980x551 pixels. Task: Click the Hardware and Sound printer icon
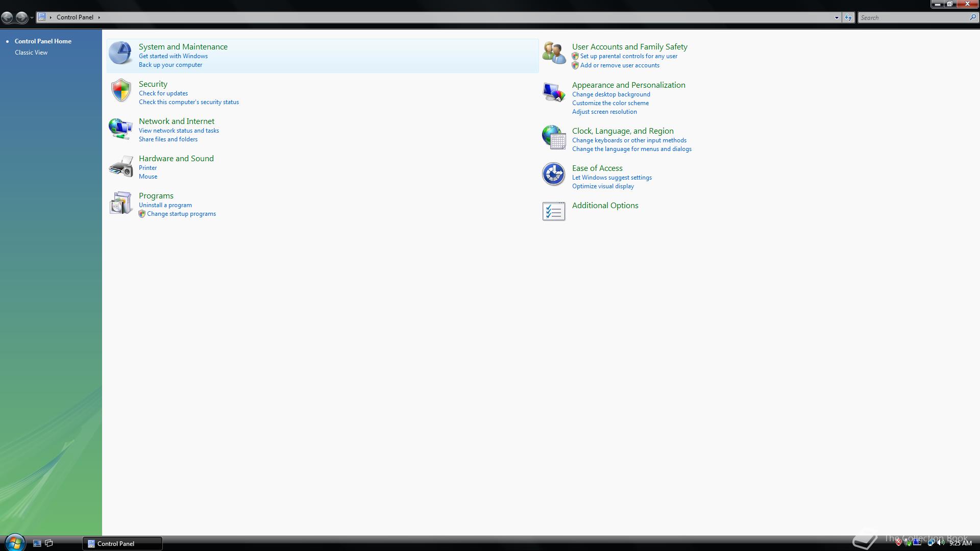pos(120,166)
